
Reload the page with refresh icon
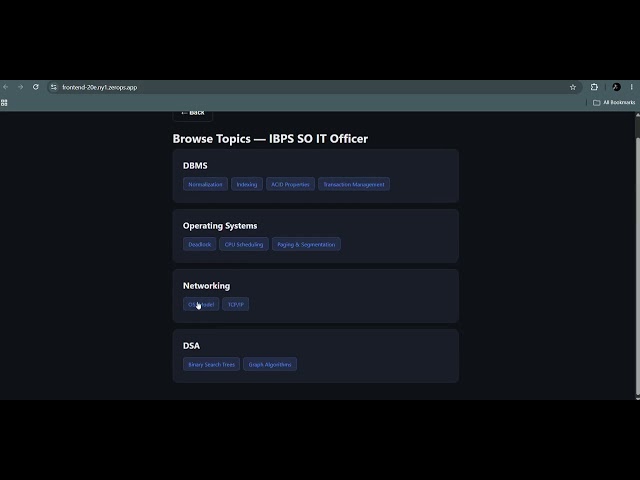click(x=36, y=87)
